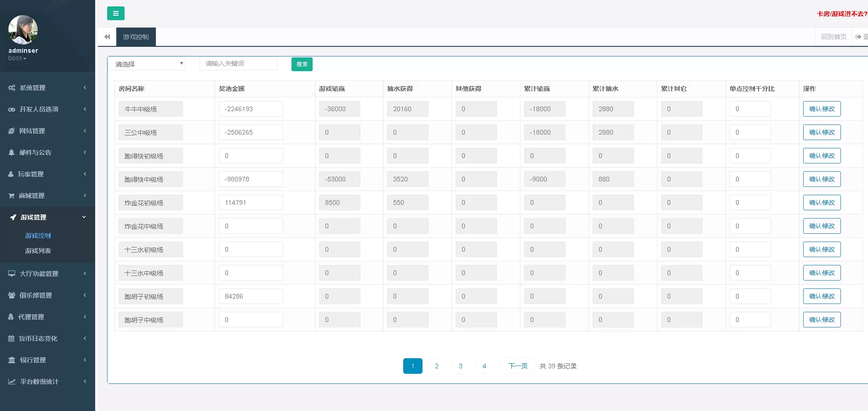Click the 系统管理 gears icon
The height and width of the screenshot is (411, 868).
pyautogui.click(x=11, y=88)
